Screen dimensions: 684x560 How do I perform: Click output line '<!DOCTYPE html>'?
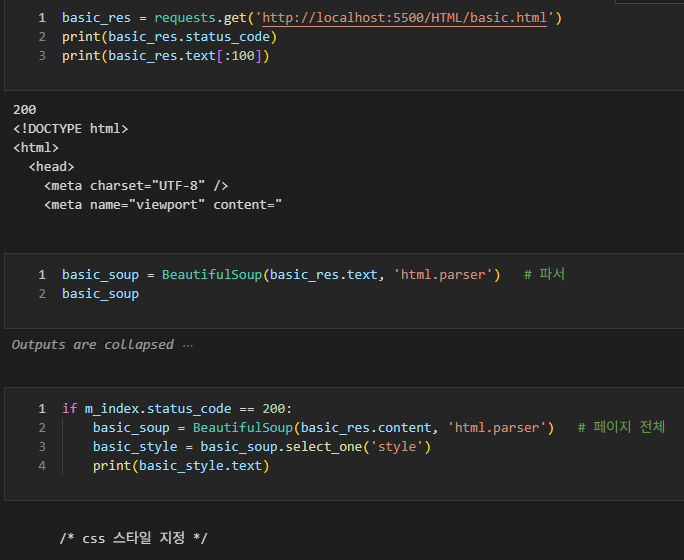[x=71, y=129]
